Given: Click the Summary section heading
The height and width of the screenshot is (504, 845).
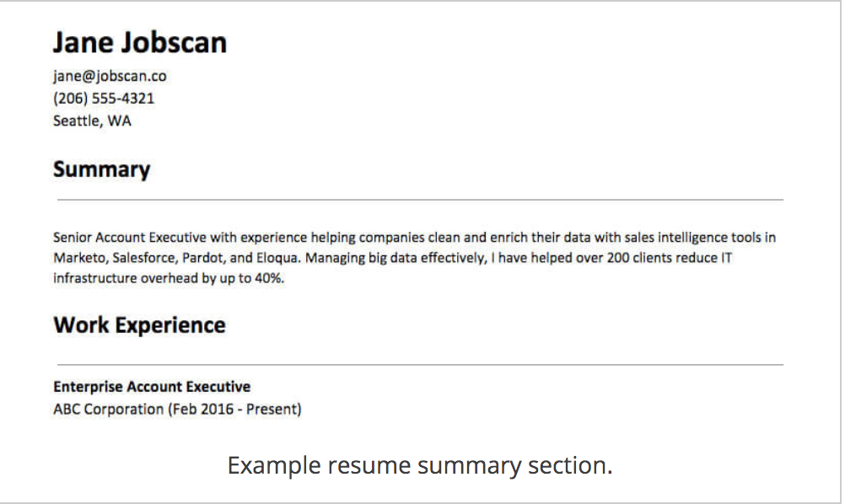Looking at the screenshot, I should point(101,169).
